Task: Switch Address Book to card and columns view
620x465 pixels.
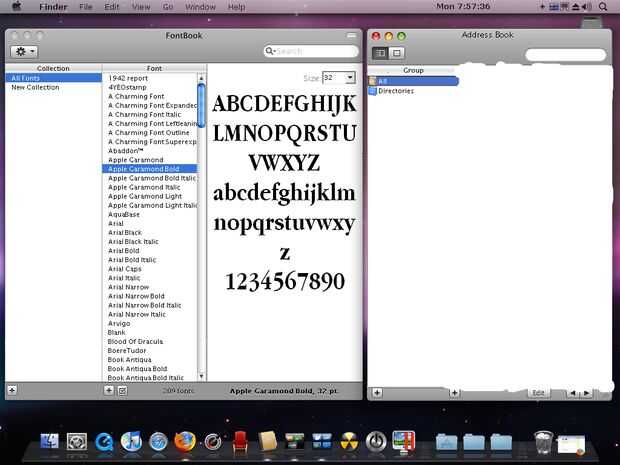Action: point(380,53)
